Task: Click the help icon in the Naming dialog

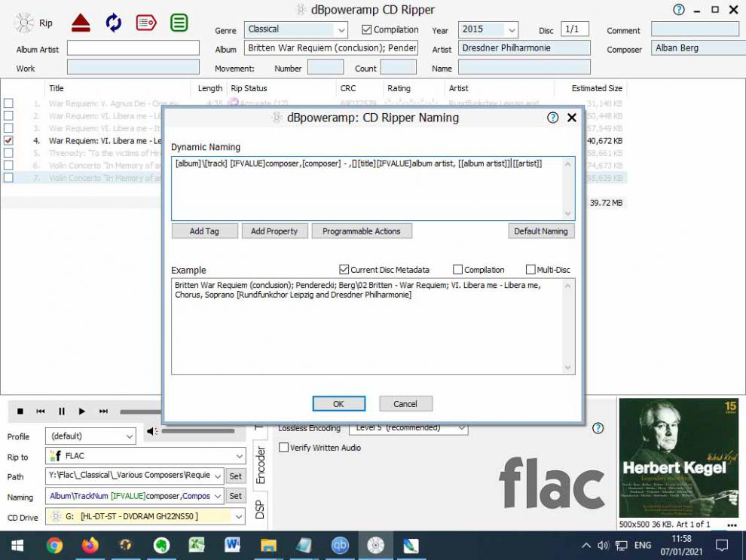Action: point(552,118)
